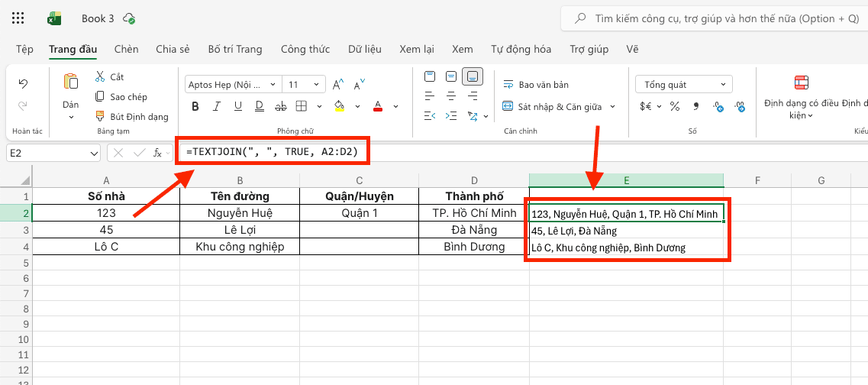The image size is (868, 385).
Task: Click the Undo arrow icon
Action: (23, 84)
